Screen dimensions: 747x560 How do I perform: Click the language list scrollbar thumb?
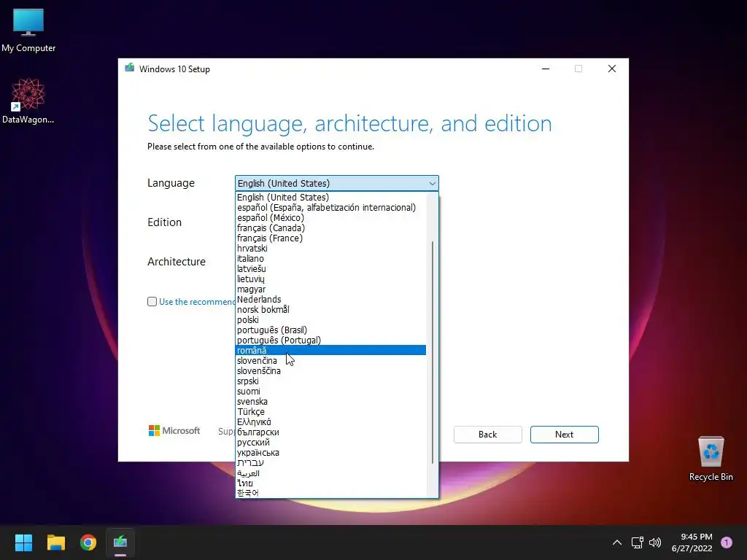point(433,352)
